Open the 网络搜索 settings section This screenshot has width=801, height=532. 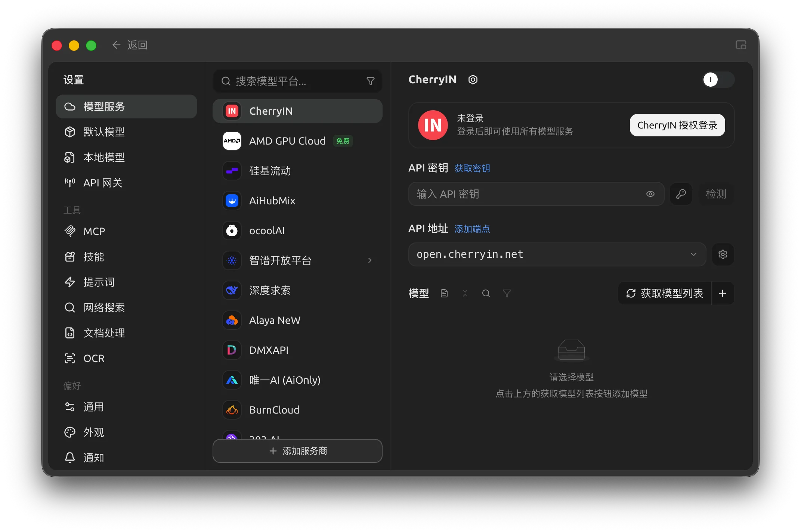(x=126, y=307)
